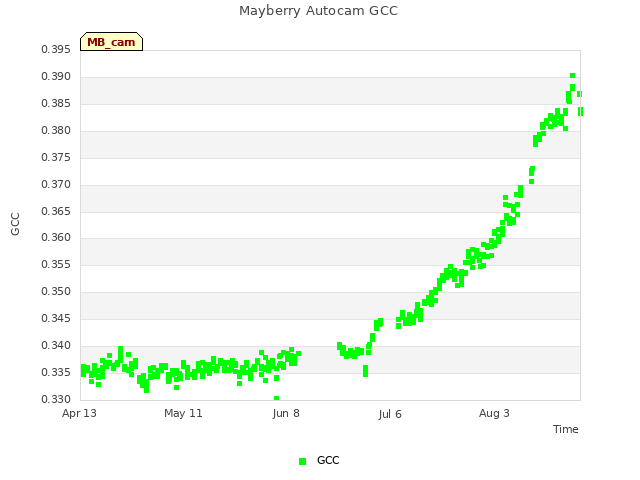Screen dimensions: 640x480
Task: Click the Aug 3 x-axis label
Action: pyautogui.click(x=494, y=413)
